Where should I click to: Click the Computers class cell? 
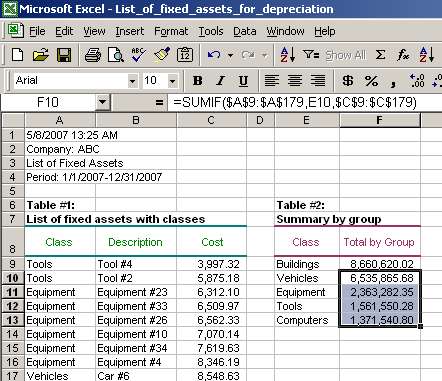(307, 320)
